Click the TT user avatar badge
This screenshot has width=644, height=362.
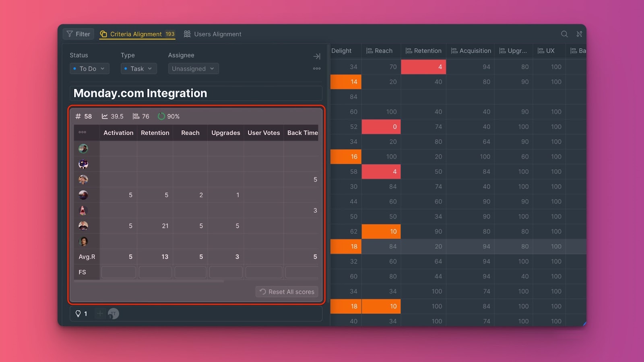tap(114, 314)
